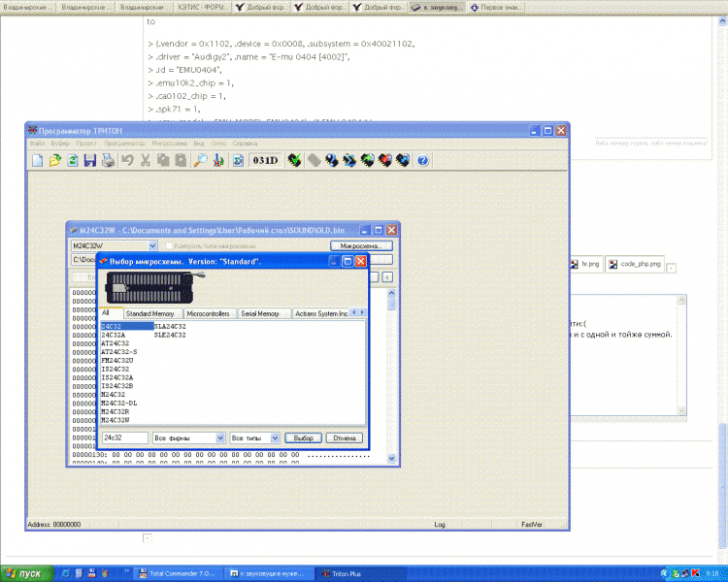Click the Paste clipboard toolbar icon
This screenshot has height=582, width=728.
(181, 161)
